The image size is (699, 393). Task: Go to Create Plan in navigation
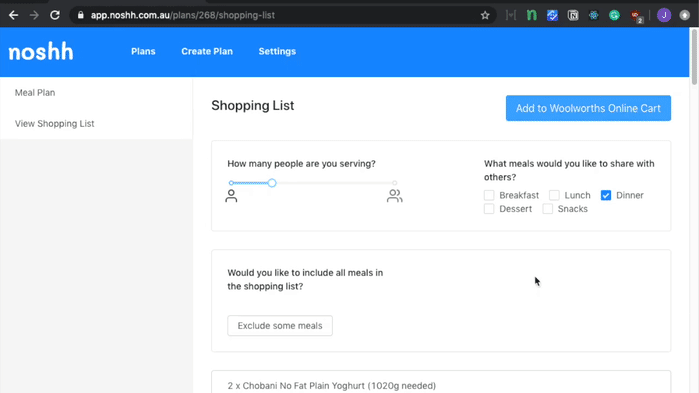207,51
